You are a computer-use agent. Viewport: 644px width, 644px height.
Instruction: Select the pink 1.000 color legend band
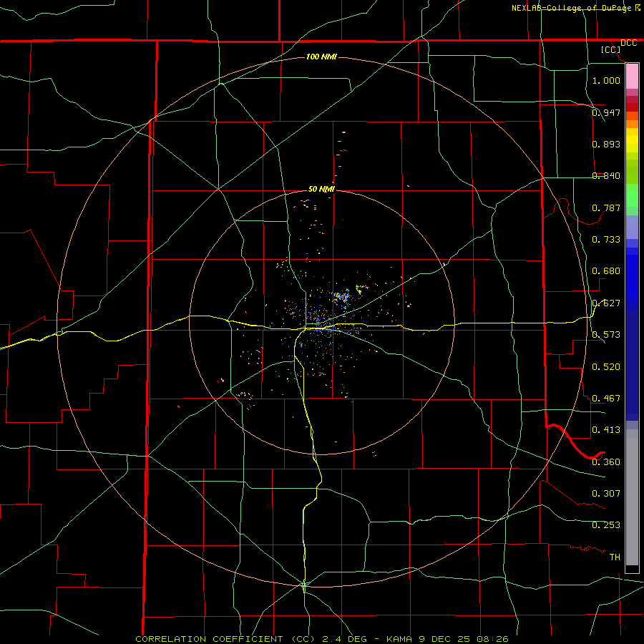(632, 77)
